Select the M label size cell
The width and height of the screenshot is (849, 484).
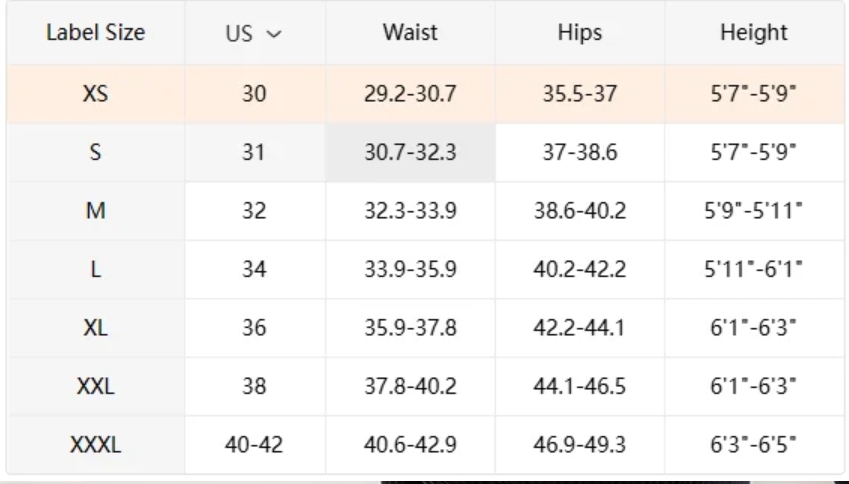(96, 212)
